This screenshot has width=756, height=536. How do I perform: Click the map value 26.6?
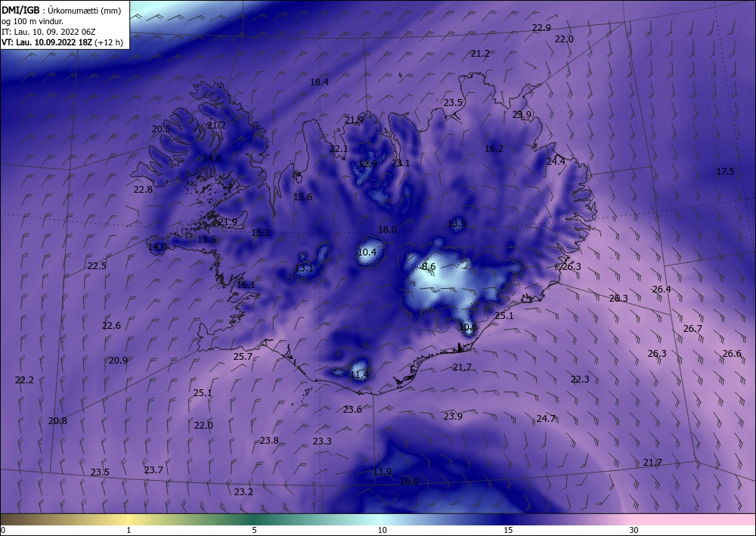click(x=732, y=353)
